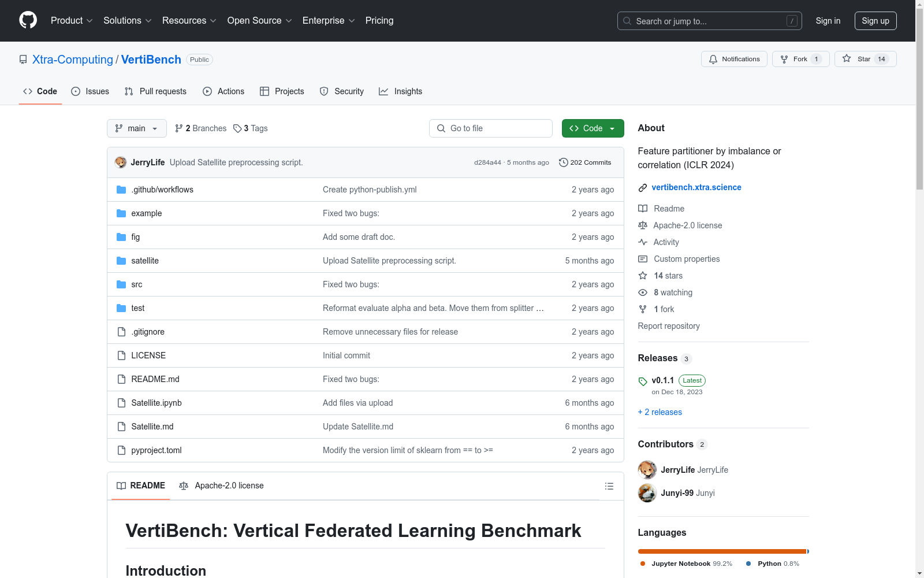Click the commit history clock icon

564,162
